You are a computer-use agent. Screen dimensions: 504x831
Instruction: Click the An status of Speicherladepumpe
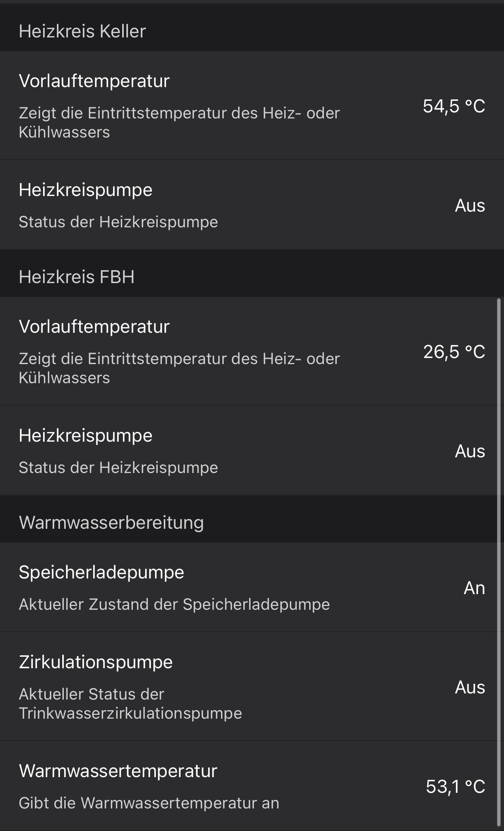tap(474, 588)
